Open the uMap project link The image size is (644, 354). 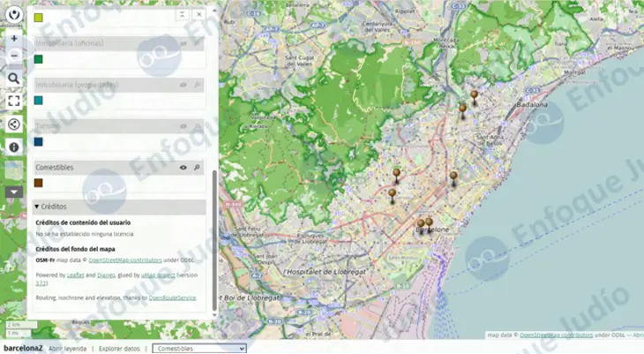pyautogui.click(x=158, y=275)
